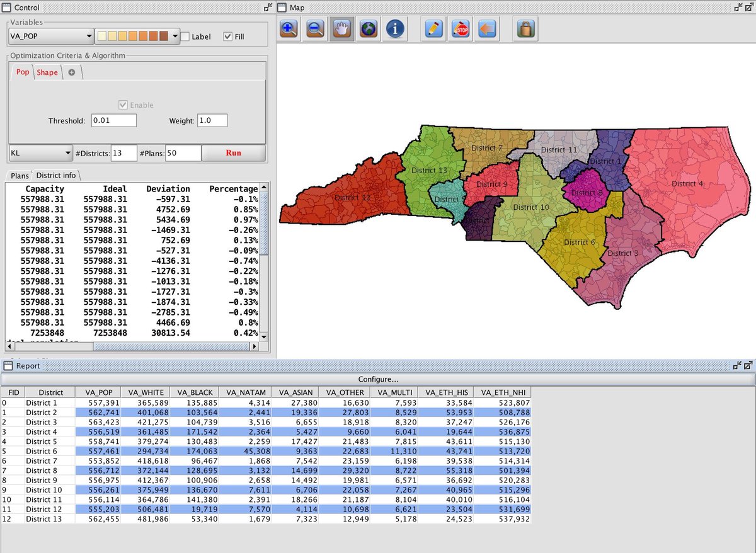This screenshot has height=553, width=756.
Task: Click the padlock lock icon
Action: click(525, 28)
